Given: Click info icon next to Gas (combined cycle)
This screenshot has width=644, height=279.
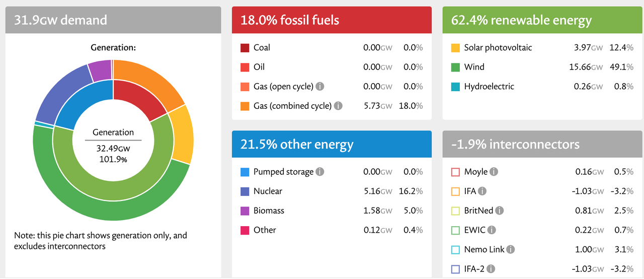Looking at the screenshot, I should click(338, 106).
